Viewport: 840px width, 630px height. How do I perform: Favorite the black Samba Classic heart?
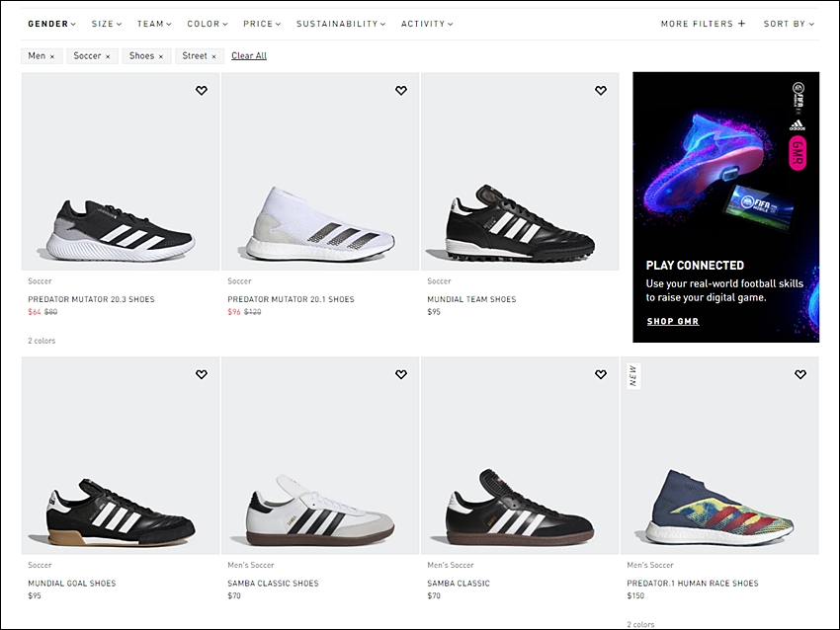pos(601,374)
